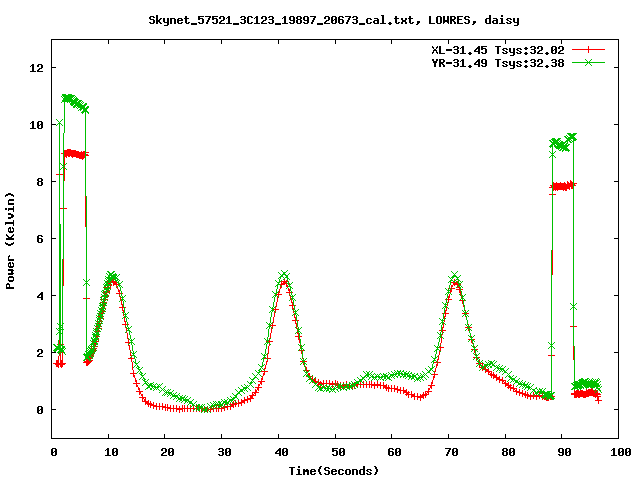Click the x-axis tick label 60

[x=394, y=452]
